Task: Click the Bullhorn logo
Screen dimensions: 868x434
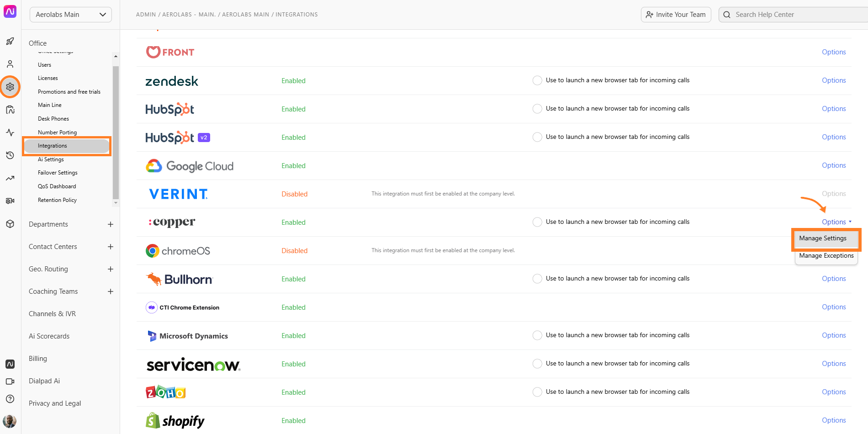Action: 180,279
